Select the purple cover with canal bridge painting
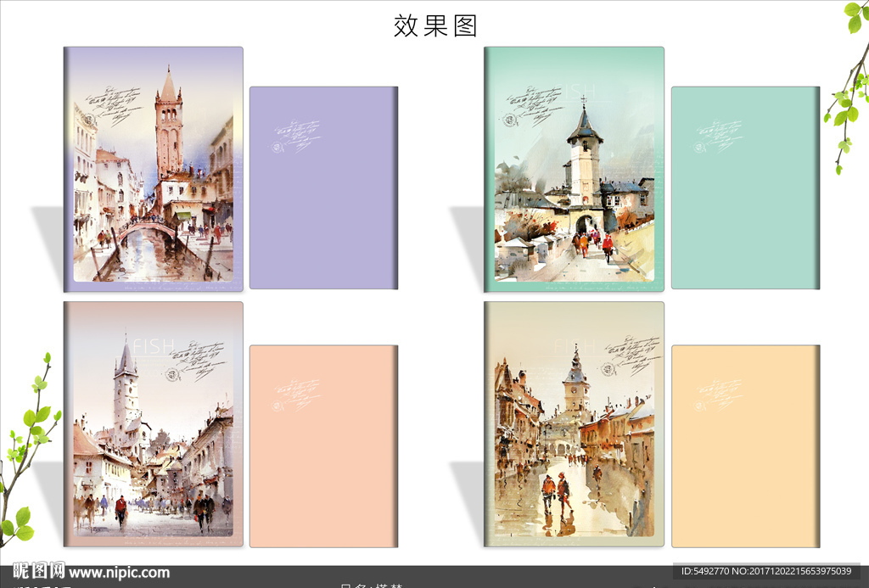Screen dimensions: 869x588 coord(154,169)
